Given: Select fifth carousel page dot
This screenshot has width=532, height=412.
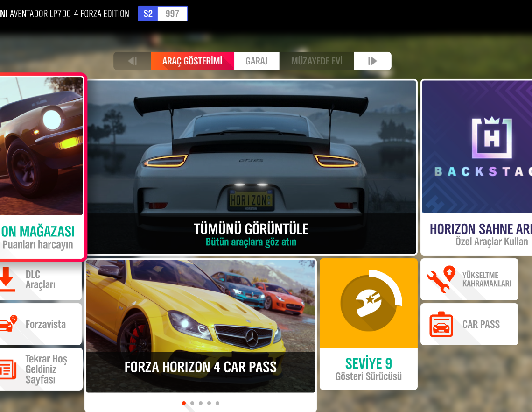Looking at the screenshot, I should click(x=217, y=403).
